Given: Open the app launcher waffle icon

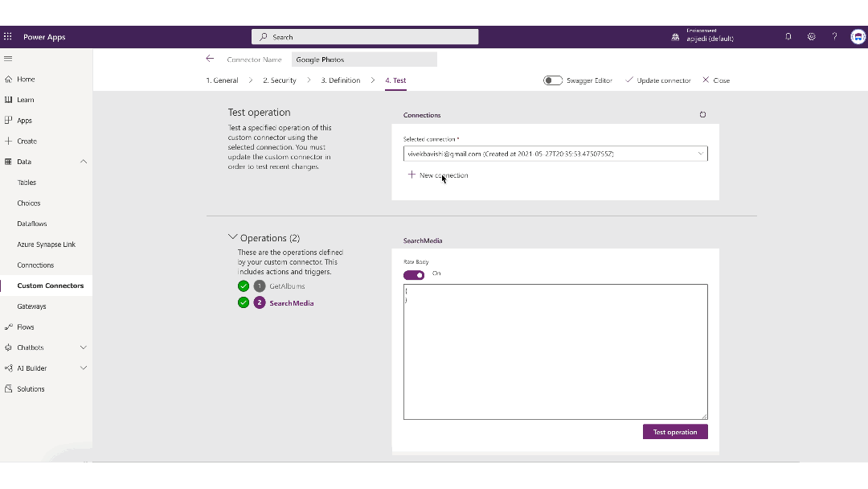Looking at the screenshot, I should (8, 37).
